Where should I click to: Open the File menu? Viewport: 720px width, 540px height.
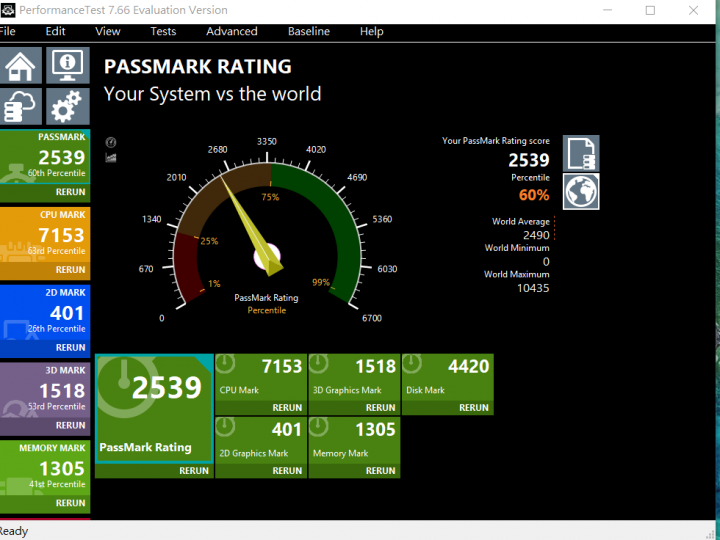click(x=7, y=31)
